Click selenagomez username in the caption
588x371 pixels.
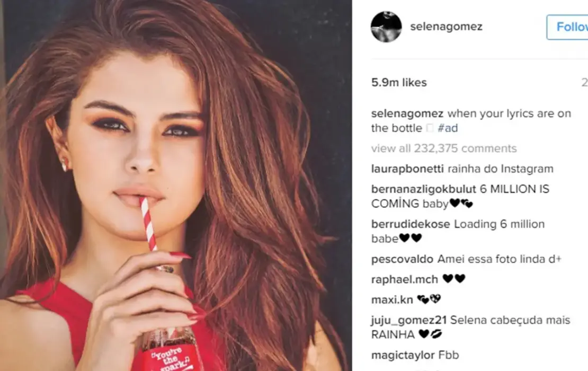(407, 113)
